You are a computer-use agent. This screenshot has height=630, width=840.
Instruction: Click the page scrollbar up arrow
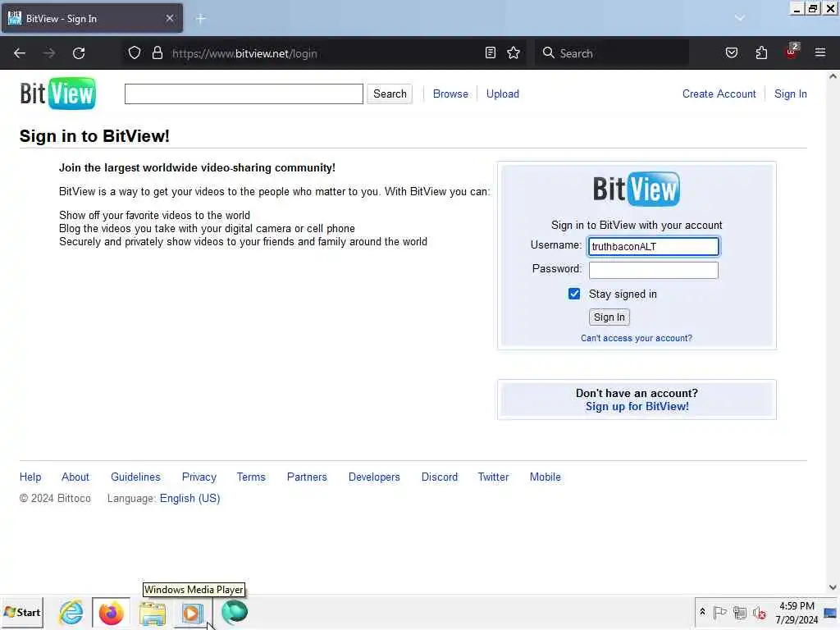click(x=833, y=76)
